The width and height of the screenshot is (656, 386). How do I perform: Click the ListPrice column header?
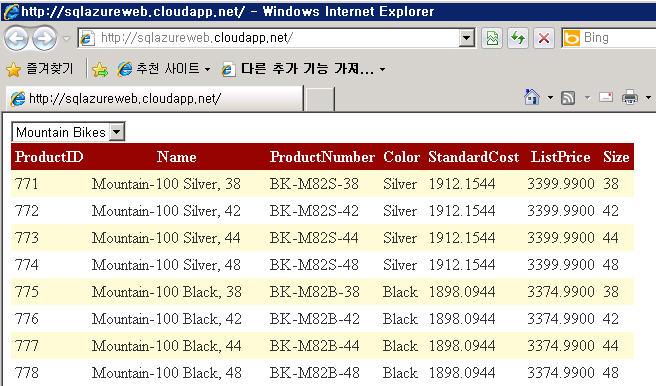coord(561,157)
